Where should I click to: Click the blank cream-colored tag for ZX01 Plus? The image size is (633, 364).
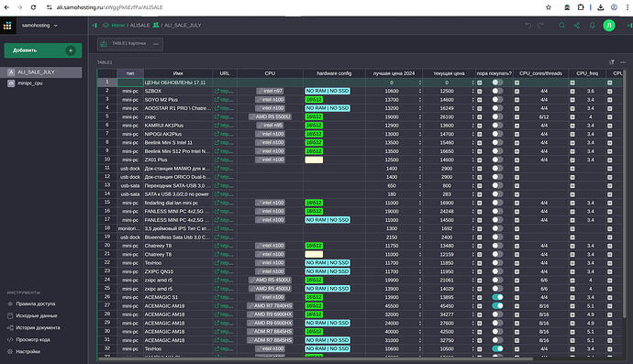pyautogui.click(x=314, y=160)
